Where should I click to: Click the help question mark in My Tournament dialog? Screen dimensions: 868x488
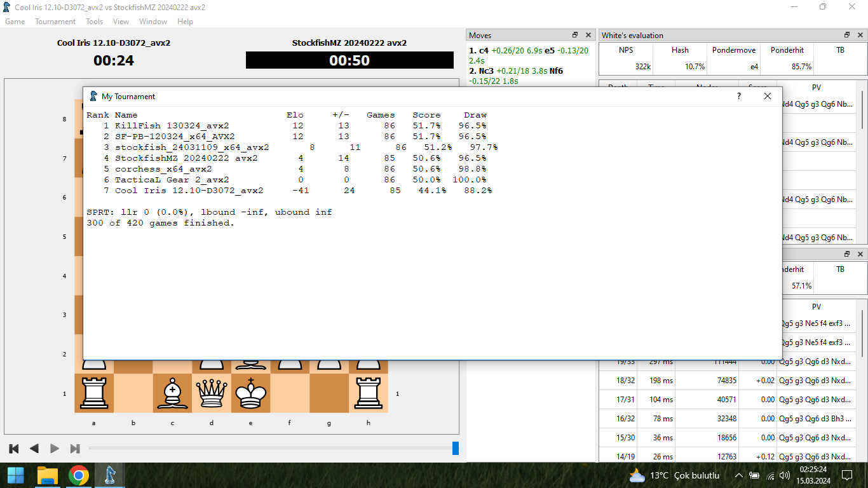[738, 96]
